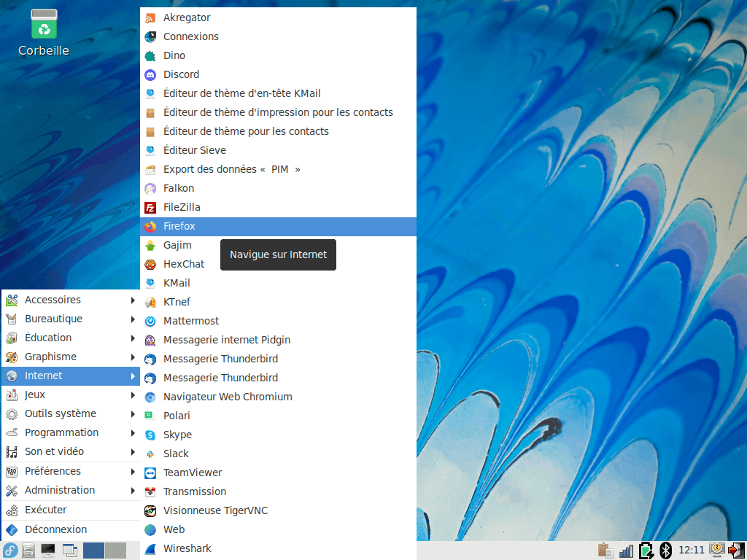Open Éditeur de thème d'impression pour les contacts

278,113
